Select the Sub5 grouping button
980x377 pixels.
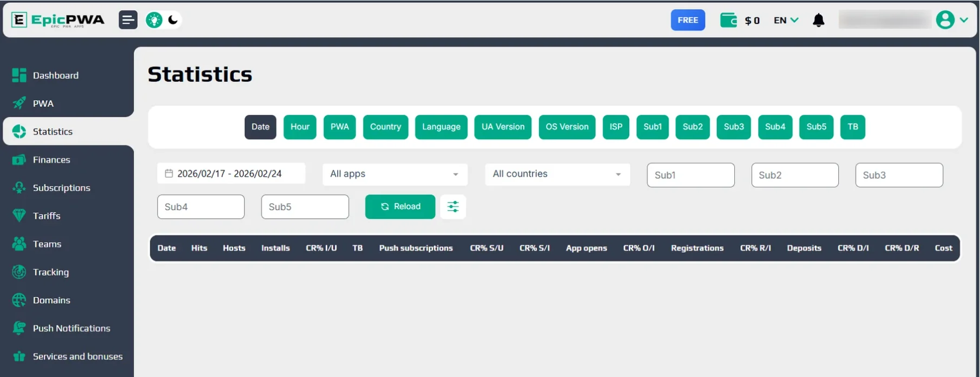tap(816, 127)
